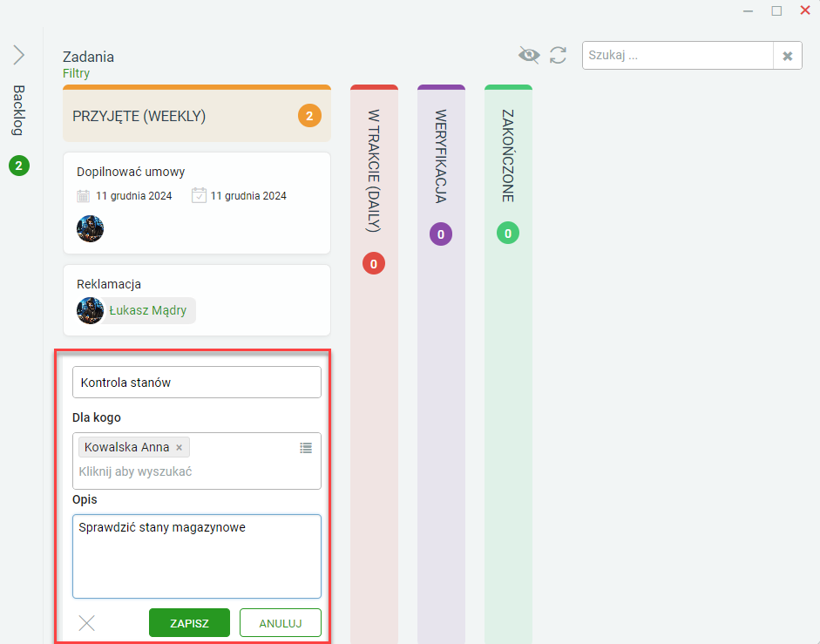820x644 pixels.
Task: Click the checked calendar due date icon
Action: pos(199,195)
